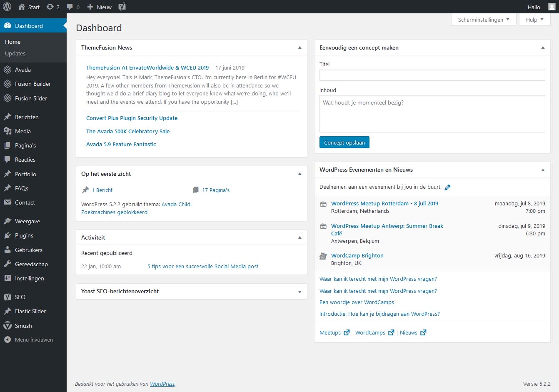This screenshot has width=559, height=392.
Task: Open WordPress Meetup Antwerp Summer Break link
Action: click(x=387, y=230)
